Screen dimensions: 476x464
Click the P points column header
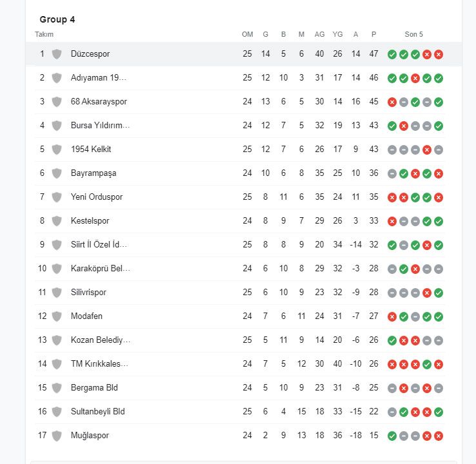tap(373, 34)
